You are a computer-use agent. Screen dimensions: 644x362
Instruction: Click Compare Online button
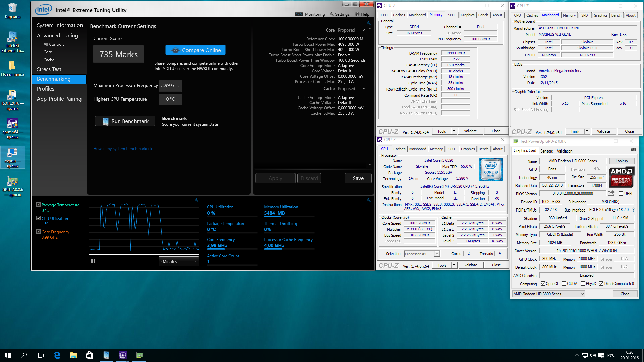click(x=196, y=50)
